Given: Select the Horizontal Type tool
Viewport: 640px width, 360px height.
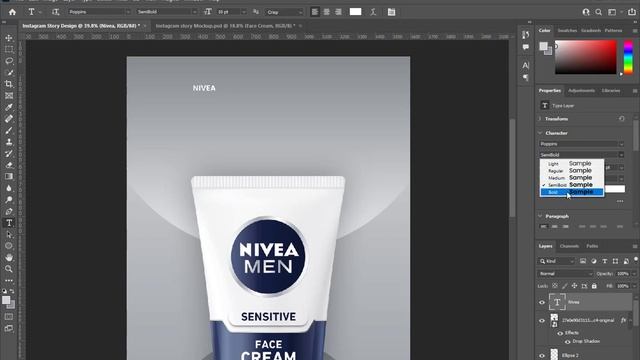Looking at the screenshot, I should coord(9,223).
